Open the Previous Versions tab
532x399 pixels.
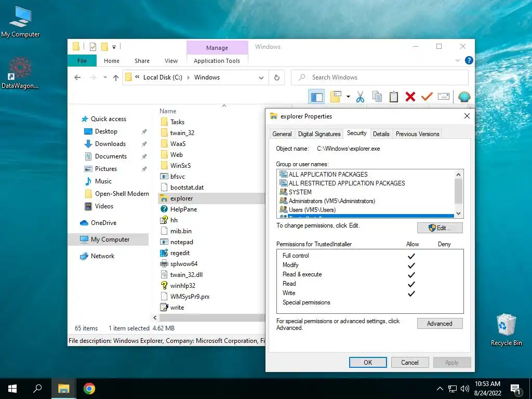coord(417,134)
